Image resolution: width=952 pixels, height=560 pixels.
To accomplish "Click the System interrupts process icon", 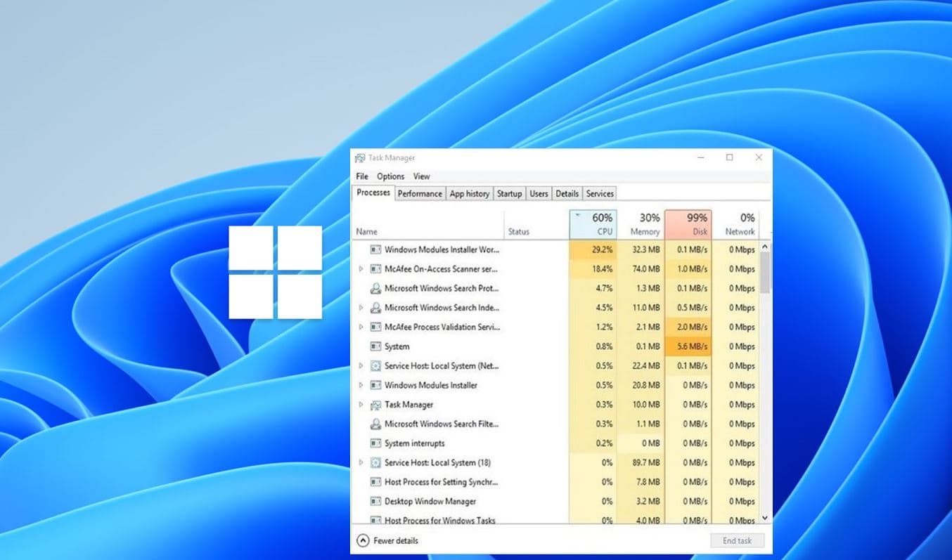I will coord(375,443).
